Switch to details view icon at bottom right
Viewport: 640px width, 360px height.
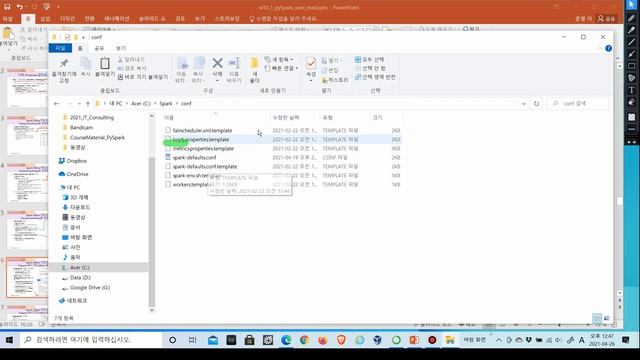tap(597, 318)
